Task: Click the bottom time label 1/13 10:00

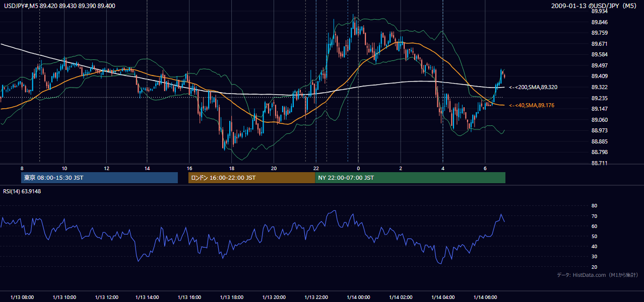Action: (x=65, y=297)
